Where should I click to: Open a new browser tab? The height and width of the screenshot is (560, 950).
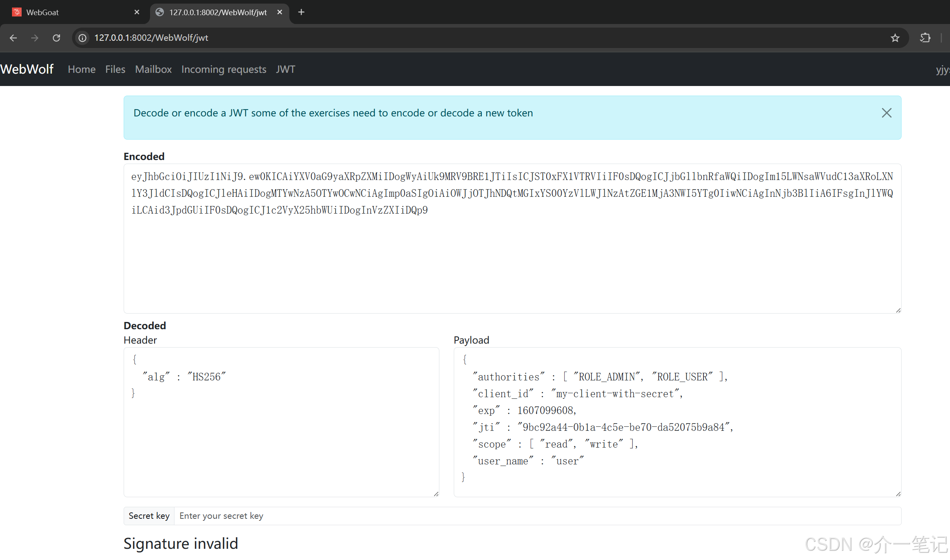(x=301, y=12)
